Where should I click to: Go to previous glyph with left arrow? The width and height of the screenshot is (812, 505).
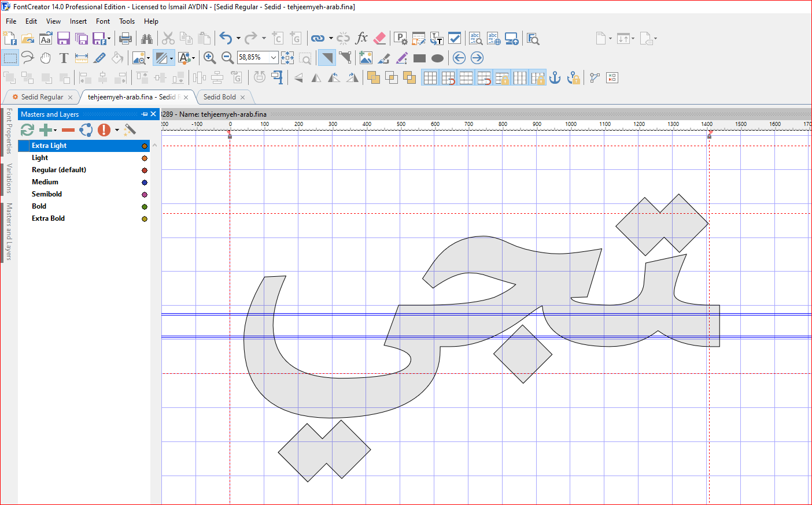459,58
